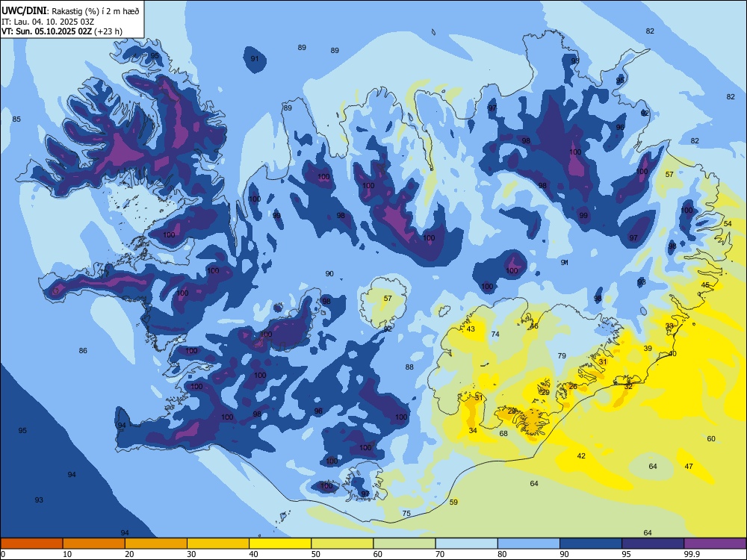
Task: Click the map value '47'
Action: pyautogui.click(x=689, y=466)
